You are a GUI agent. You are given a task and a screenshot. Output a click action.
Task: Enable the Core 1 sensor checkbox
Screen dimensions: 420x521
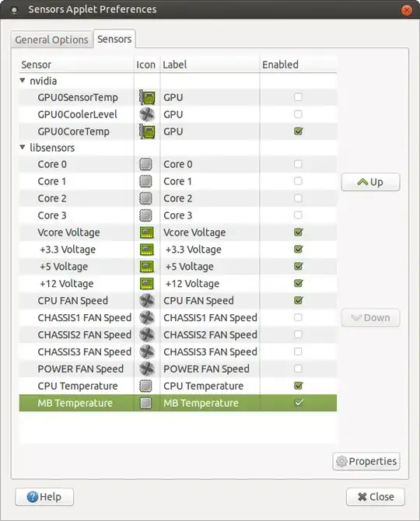point(298,180)
